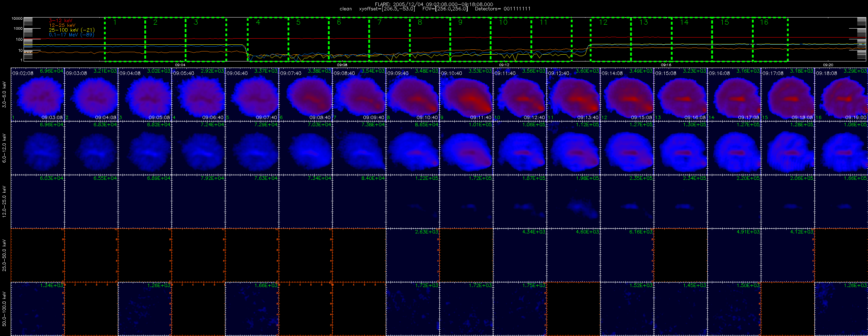Image resolution: width=868 pixels, height=336 pixels.
Task: Select interval box 16 on the lightcurve
Action: click(x=770, y=39)
